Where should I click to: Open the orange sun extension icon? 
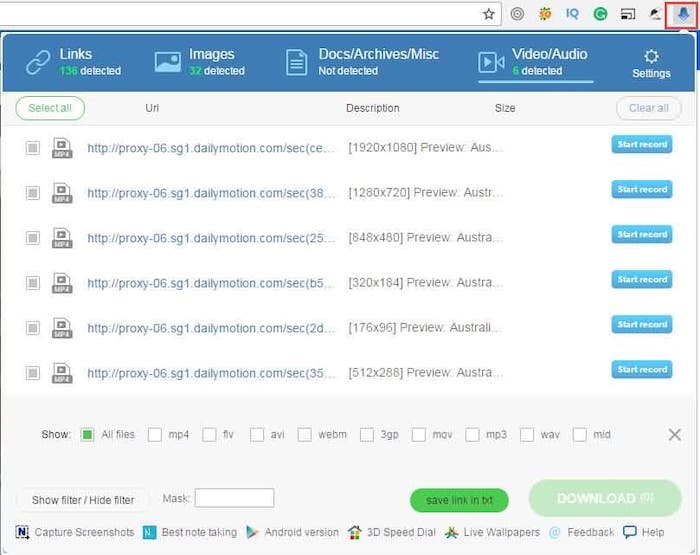[x=545, y=14]
